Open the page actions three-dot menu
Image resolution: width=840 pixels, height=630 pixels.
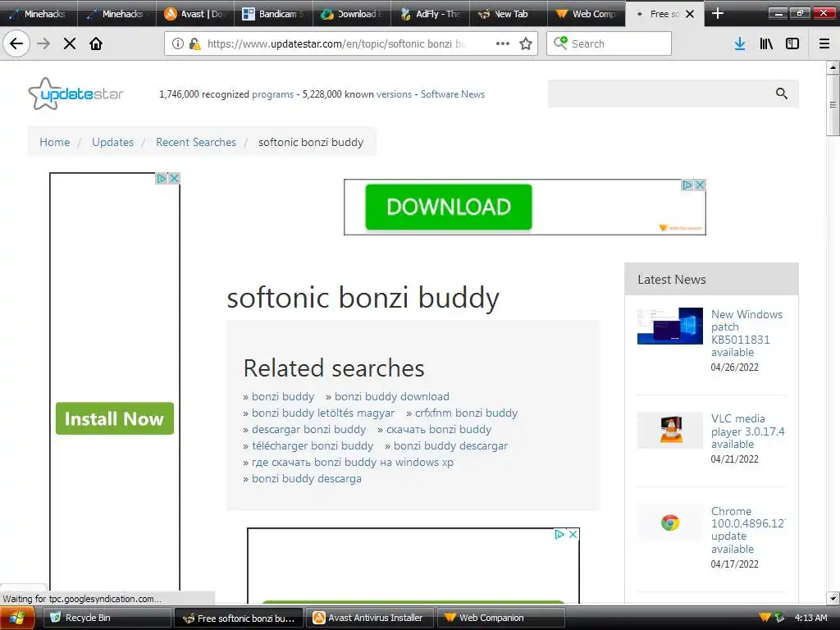coord(503,43)
